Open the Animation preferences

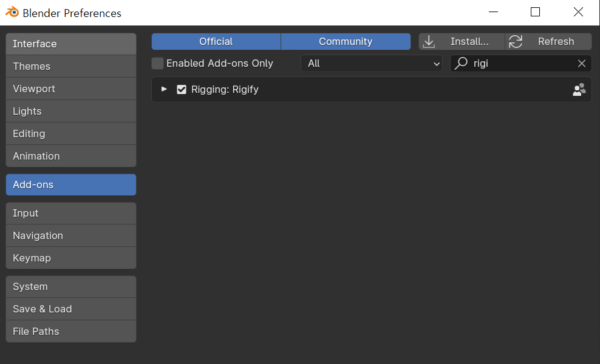point(71,156)
